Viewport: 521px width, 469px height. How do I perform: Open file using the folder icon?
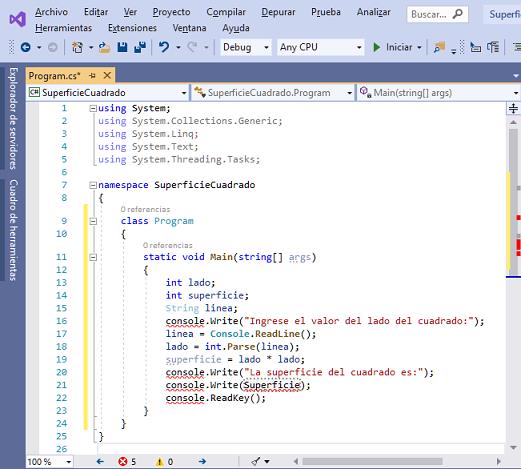(104, 48)
